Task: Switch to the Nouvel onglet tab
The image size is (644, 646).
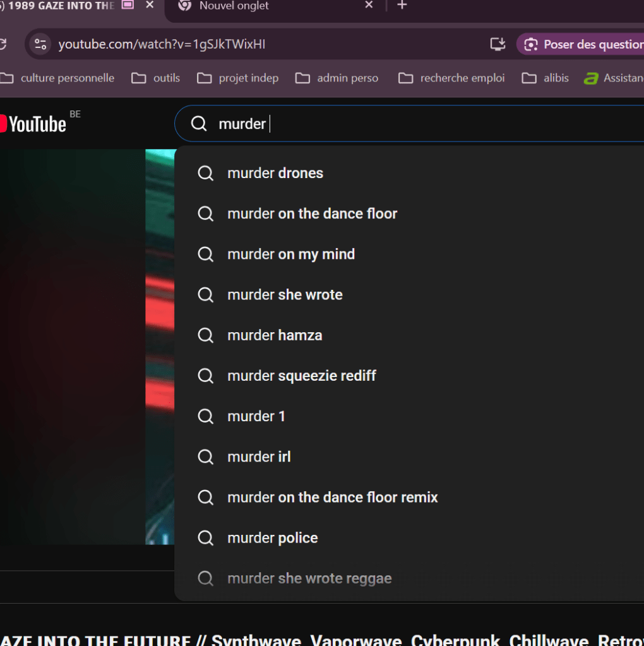Action: coord(265,6)
